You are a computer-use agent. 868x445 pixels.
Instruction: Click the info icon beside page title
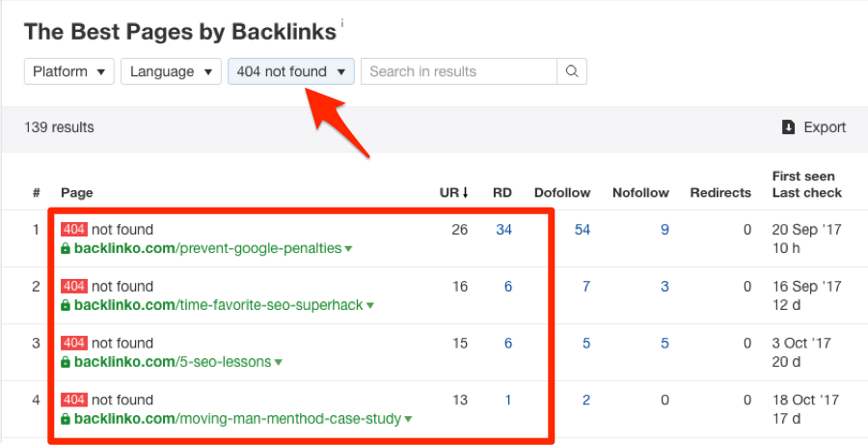tap(342, 22)
